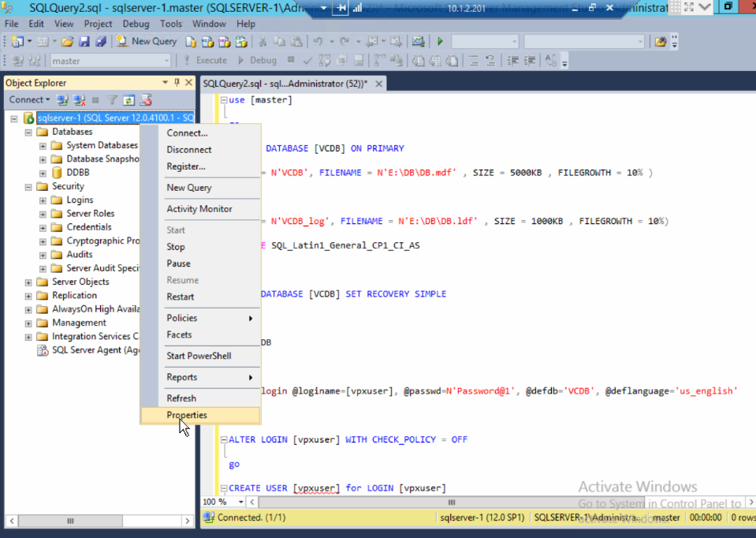Expand the Management folder

click(28, 323)
